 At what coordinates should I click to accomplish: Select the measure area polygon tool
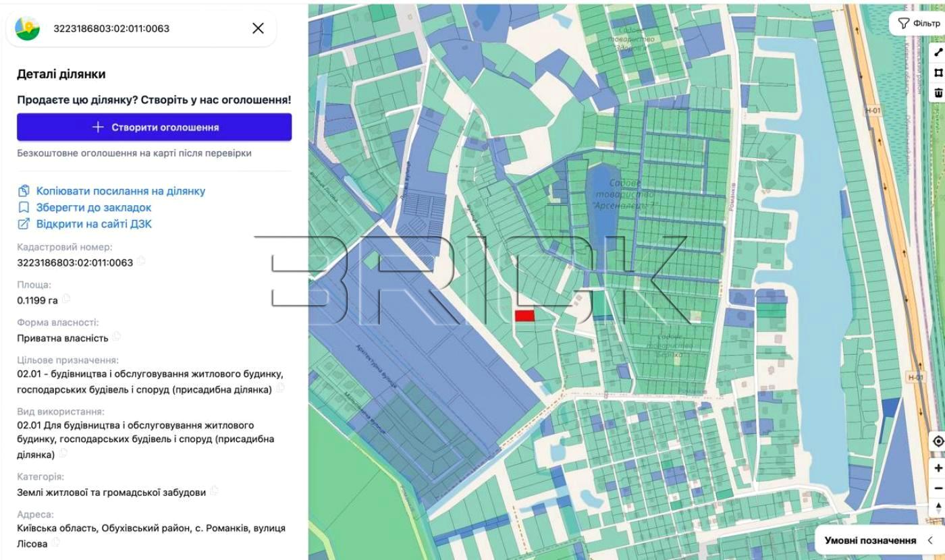tap(938, 72)
